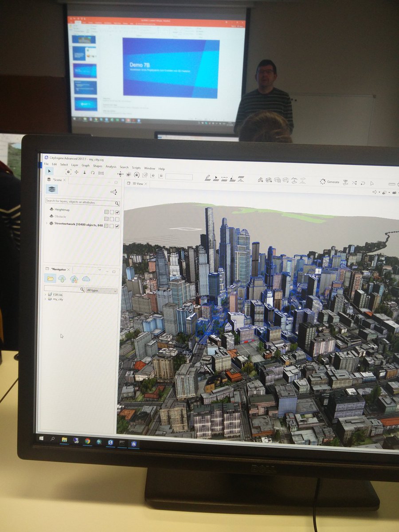Click the hatched swatch next to Heightmap
The width and height of the screenshot is (399, 532).
(106, 212)
